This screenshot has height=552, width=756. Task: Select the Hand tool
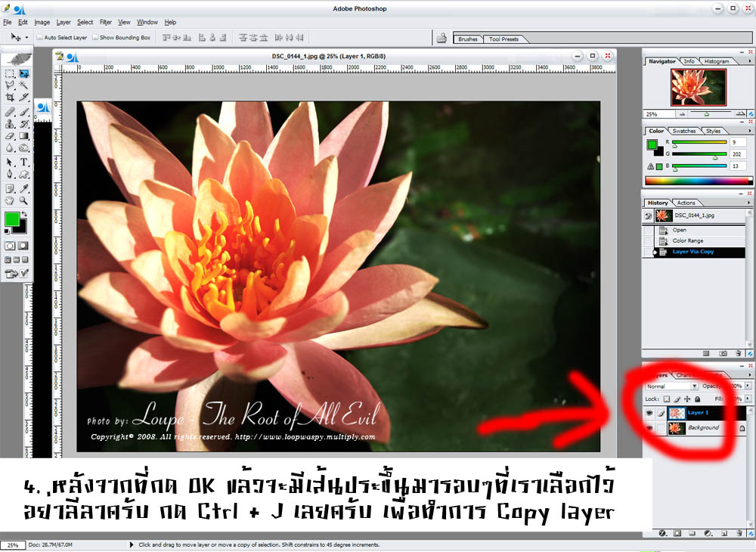pyautogui.click(x=10, y=200)
